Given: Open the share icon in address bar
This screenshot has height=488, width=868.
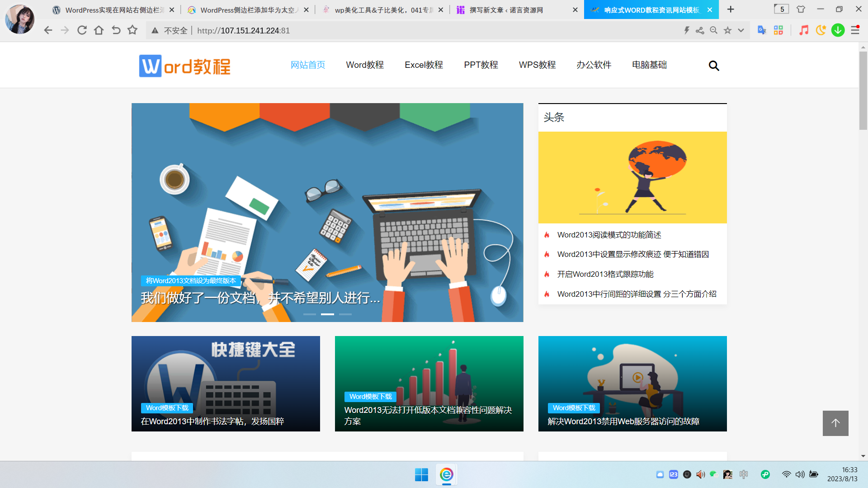Looking at the screenshot, I should [700, 30].
